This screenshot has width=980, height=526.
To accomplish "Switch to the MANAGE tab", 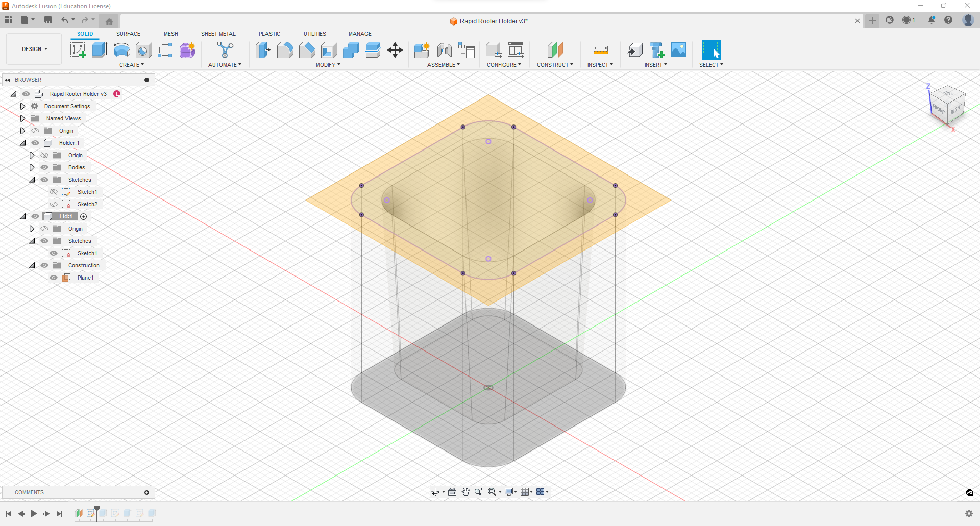I will pos(360,34).
